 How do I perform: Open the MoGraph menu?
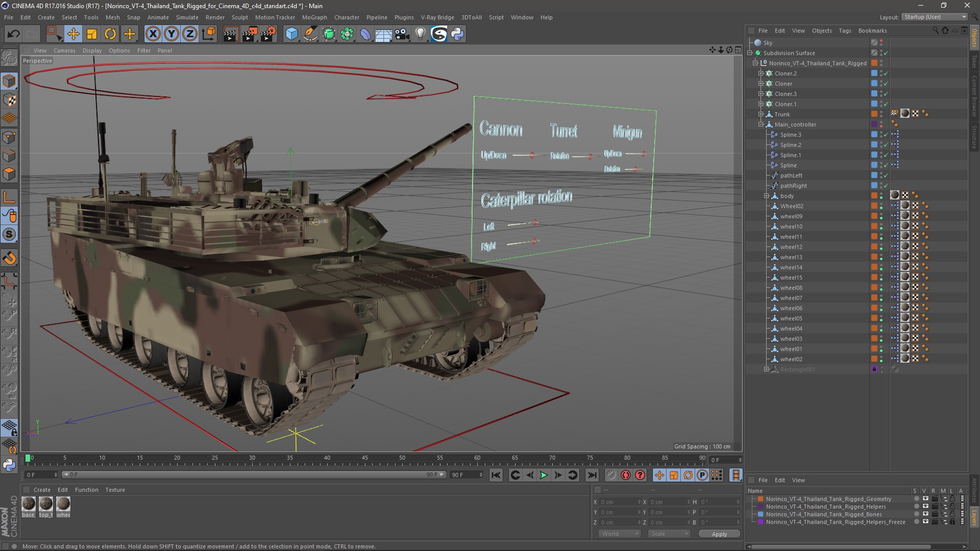(x=314, y=17)
